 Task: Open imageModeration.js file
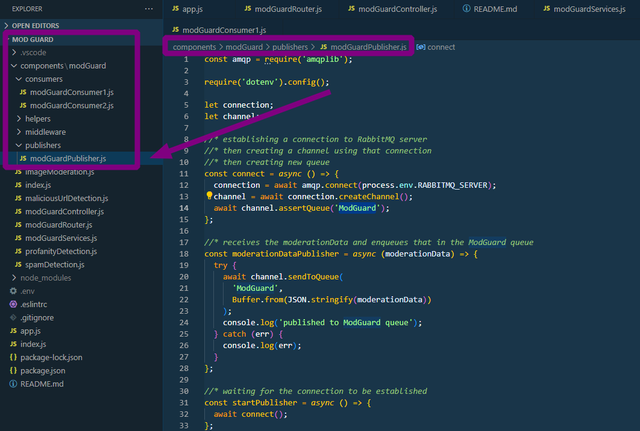click(x=60, y=172)
